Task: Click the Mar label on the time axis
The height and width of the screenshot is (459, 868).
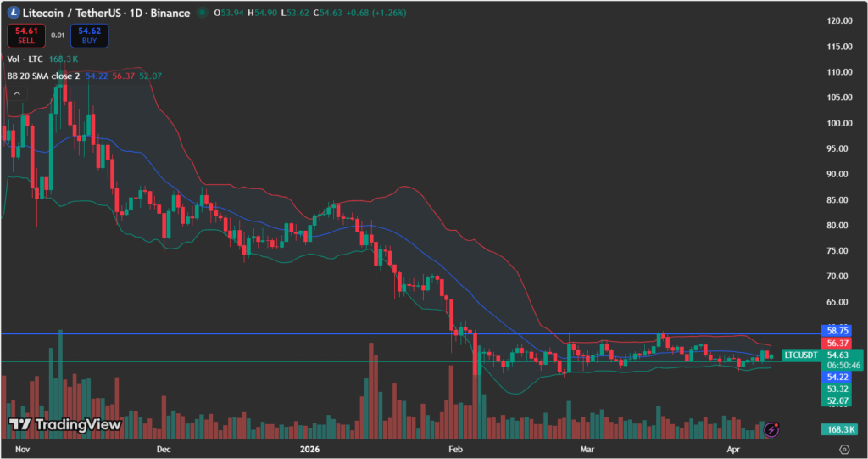Action: point(587,449)
